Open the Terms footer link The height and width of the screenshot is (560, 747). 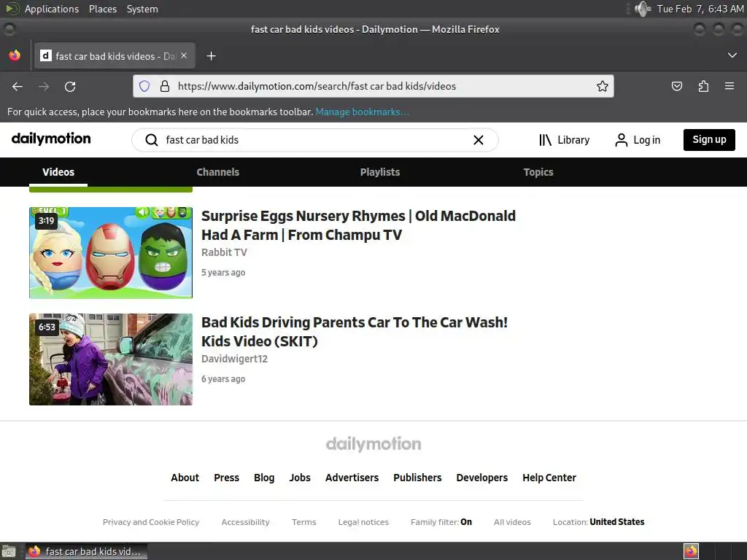tap(304, 522)
